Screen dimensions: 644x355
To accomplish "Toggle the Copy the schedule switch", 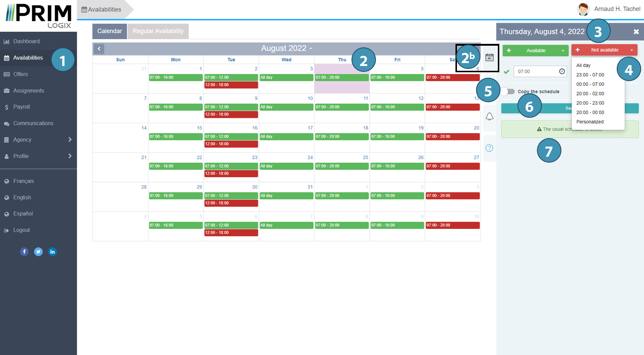I will point(508,91).
